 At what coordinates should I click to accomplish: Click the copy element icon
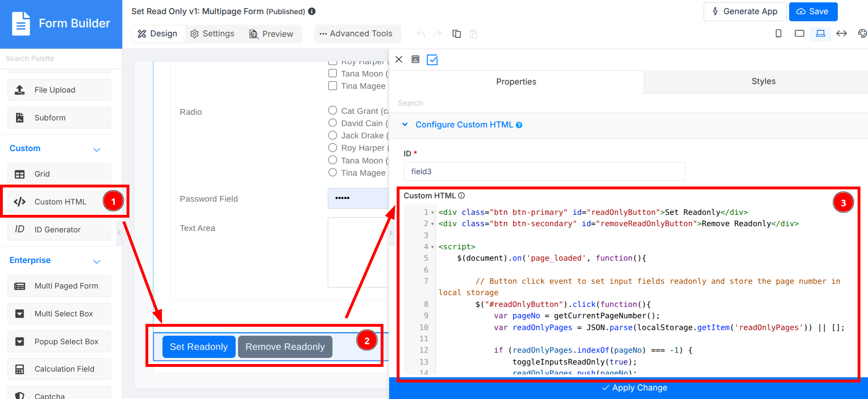457,34
